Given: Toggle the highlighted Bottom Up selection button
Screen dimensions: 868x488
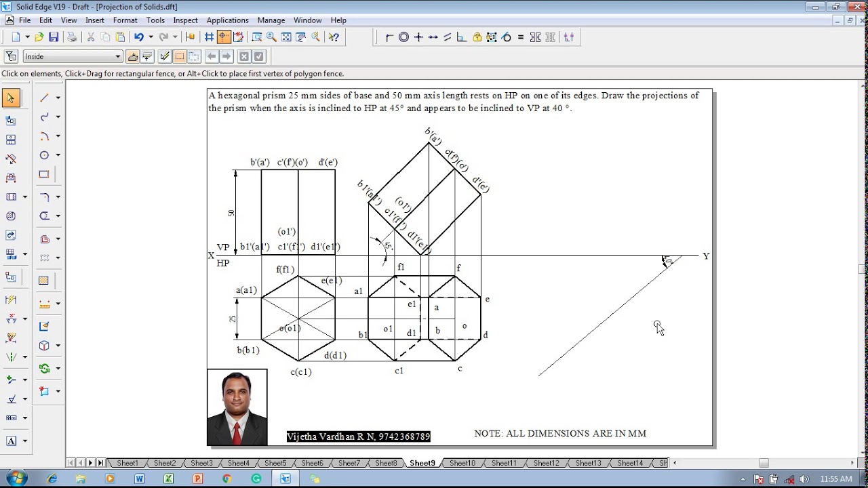Looking at the screenshot, I should [x=133, y=56].
